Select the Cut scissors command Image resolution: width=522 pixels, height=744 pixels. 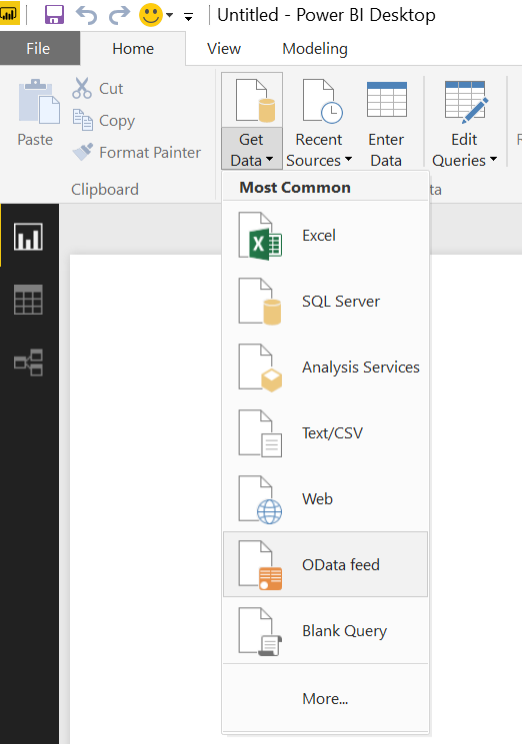pyautogui.click(x=98, y=88)
